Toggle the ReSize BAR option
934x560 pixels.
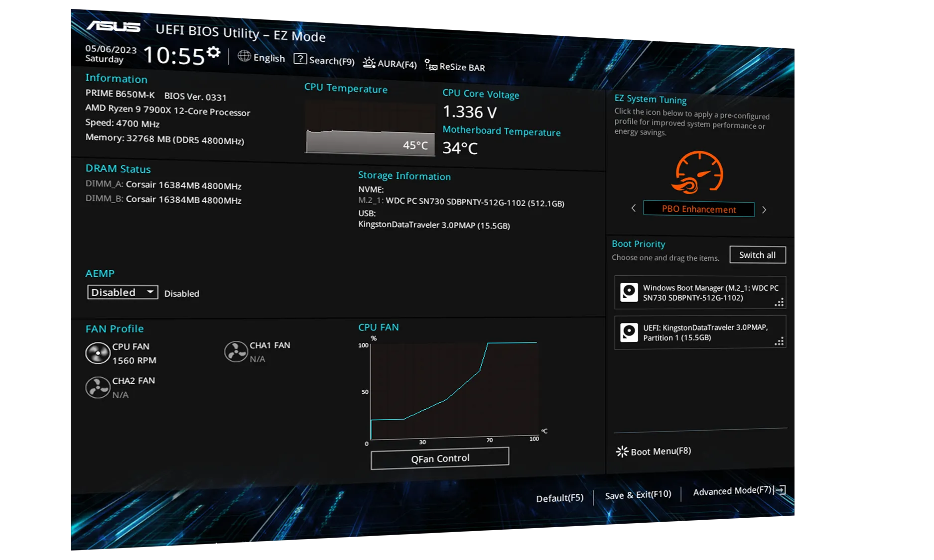tap(455, 66)
